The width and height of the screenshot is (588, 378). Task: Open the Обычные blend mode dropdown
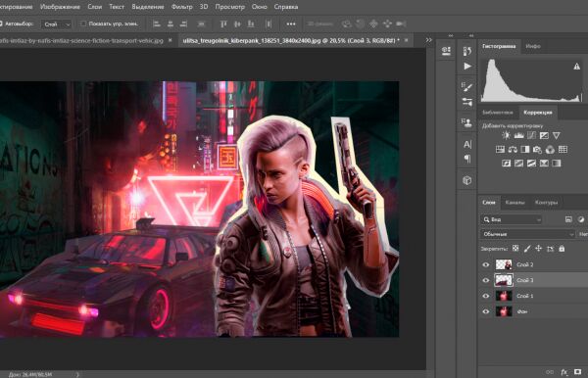527,234
